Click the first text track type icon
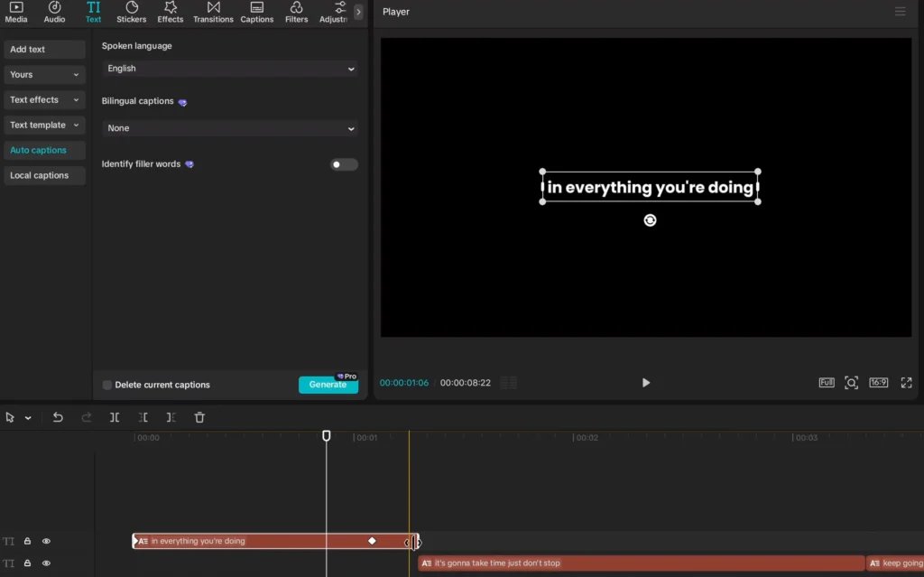 pos(8,541)
